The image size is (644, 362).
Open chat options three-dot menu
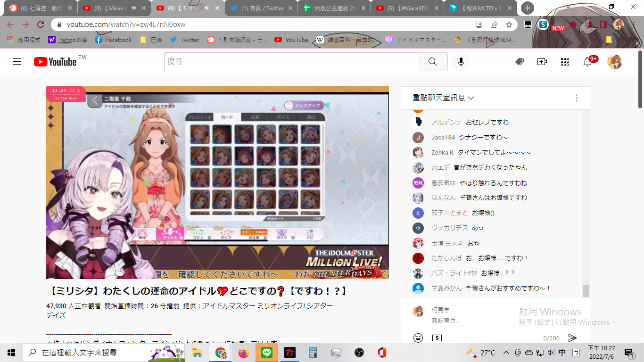tap(576, 98)
